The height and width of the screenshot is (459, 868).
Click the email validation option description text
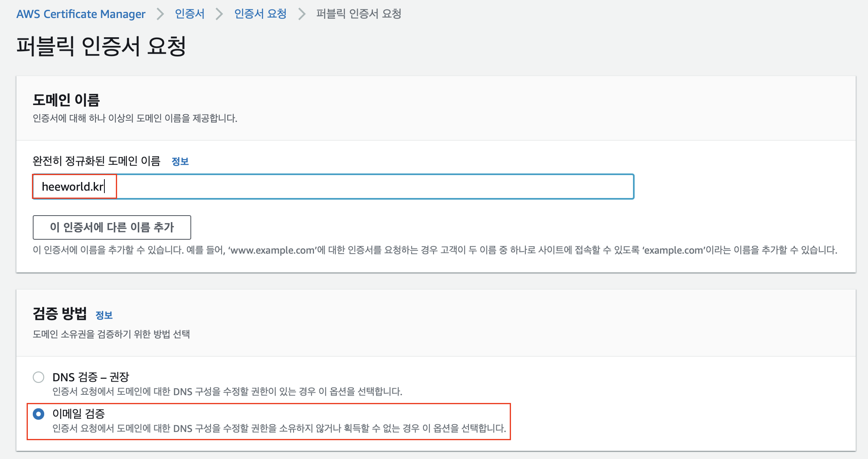(x=279, y=428)
